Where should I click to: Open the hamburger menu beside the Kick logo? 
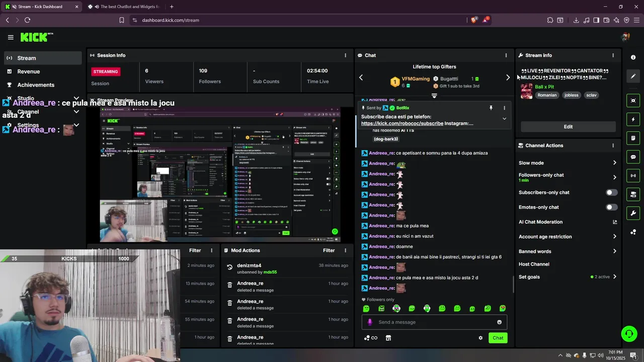pos(11,37)
